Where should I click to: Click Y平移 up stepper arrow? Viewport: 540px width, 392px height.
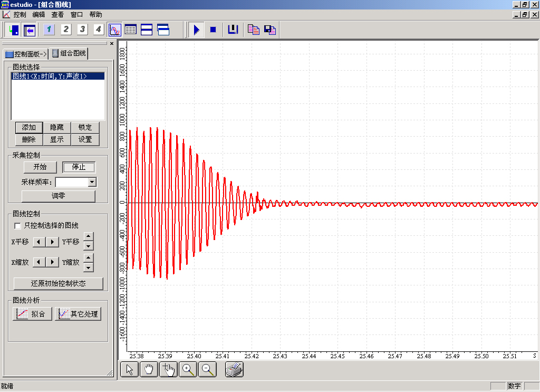point(89,237)
